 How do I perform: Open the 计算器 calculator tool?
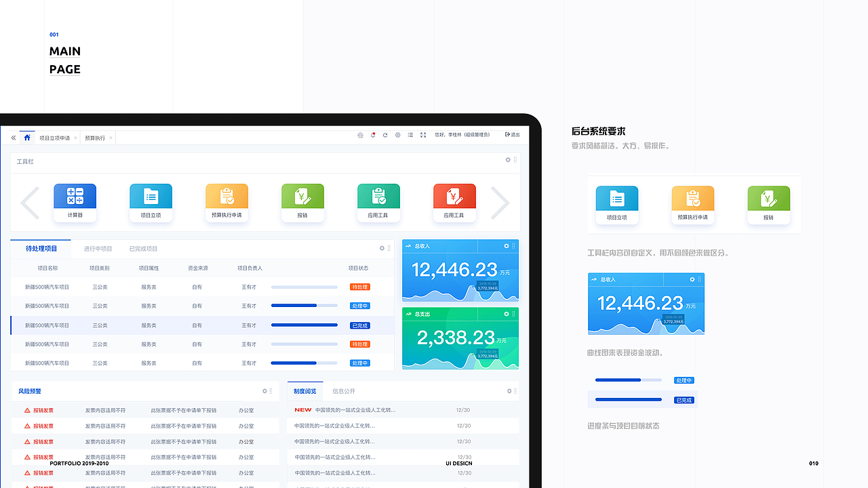[75, 203]
